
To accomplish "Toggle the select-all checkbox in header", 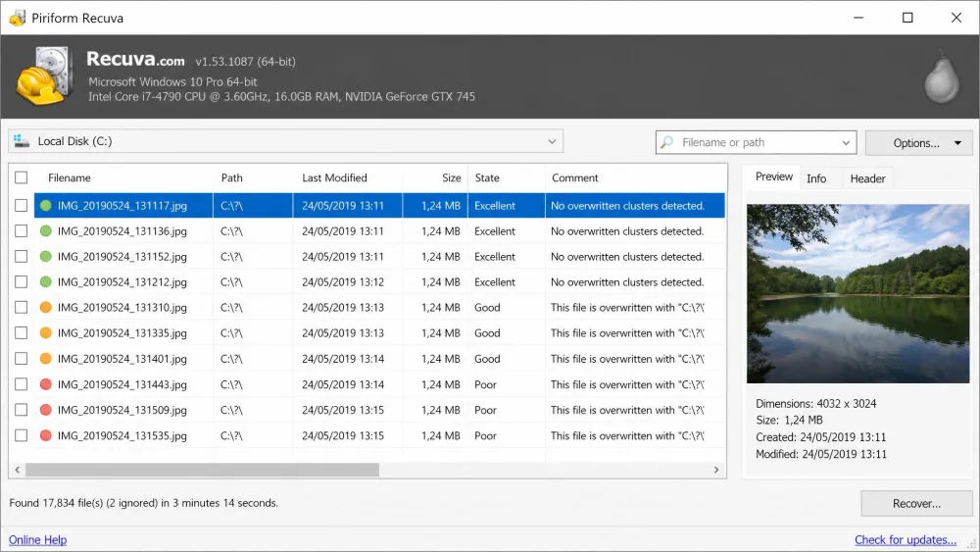I will (22, 177).
